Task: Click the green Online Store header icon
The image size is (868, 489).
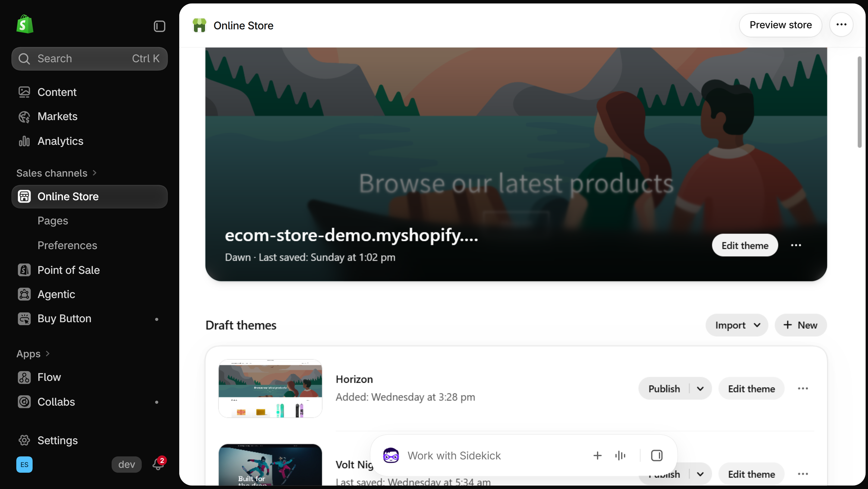Action: click(x=199, y=26)
